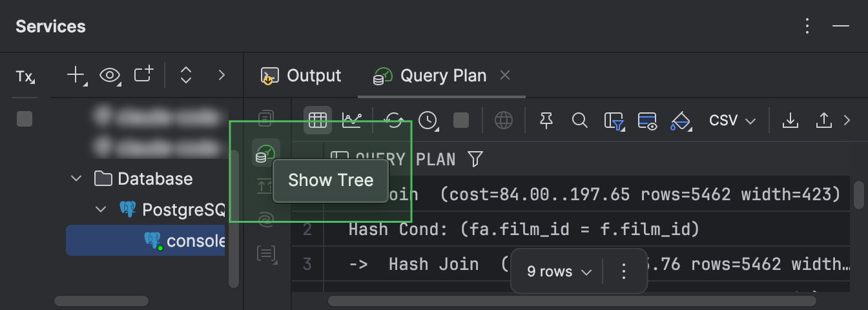
Task: Click the download export icon
Action: 790,120
